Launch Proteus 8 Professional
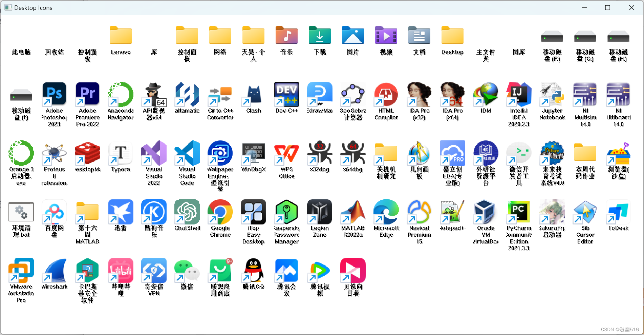644x335 pixels. pyautogui.click(x=54, y=153)
